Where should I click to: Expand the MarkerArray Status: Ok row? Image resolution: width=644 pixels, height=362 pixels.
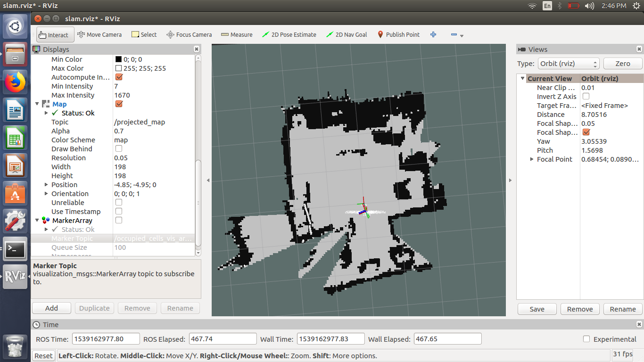click(x=46, y=230)
